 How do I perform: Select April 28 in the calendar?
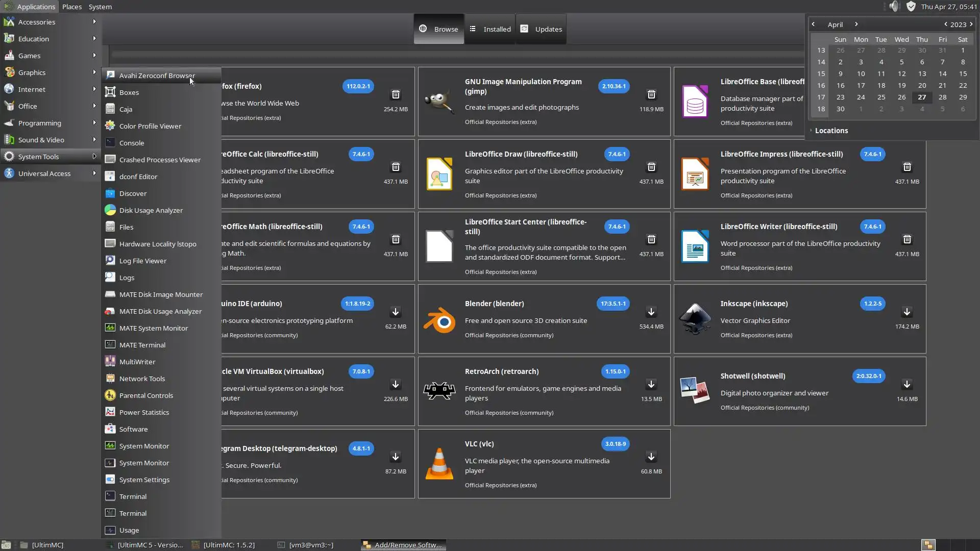[942, 97]
